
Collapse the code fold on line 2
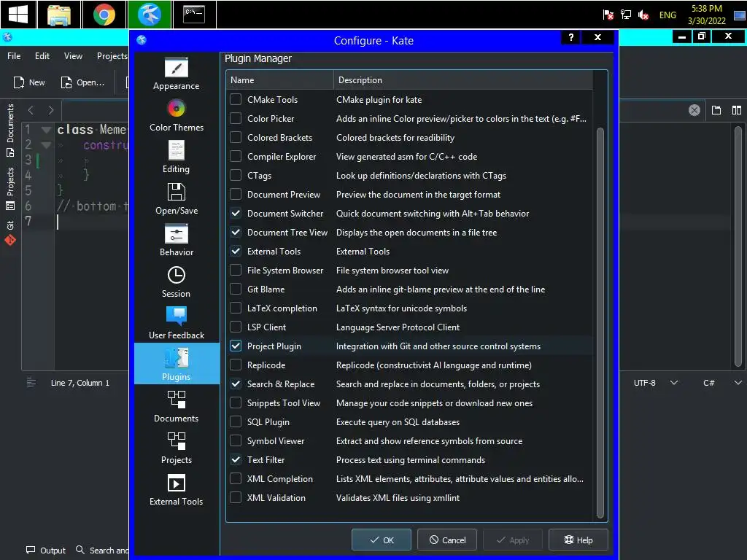coord(46,145)
